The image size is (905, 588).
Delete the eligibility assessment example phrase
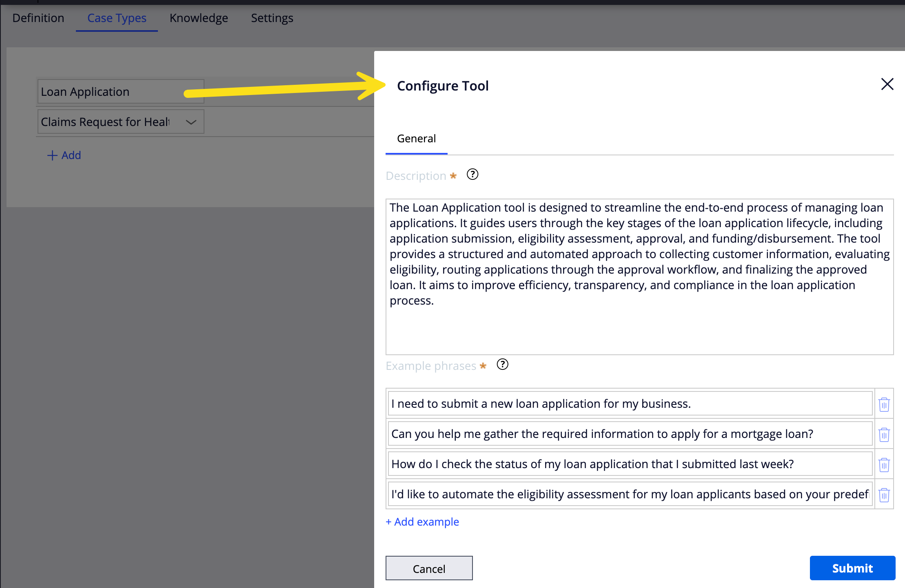click(x=884, y=495)
